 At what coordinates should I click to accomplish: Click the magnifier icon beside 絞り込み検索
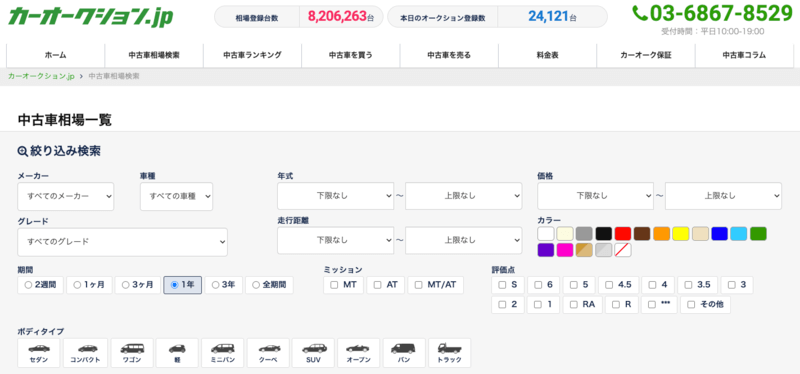tap(22, 151)
